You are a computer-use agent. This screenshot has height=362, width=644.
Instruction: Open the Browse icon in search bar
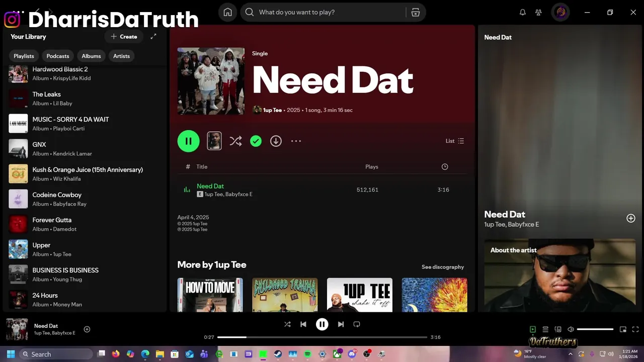point(416,12)
